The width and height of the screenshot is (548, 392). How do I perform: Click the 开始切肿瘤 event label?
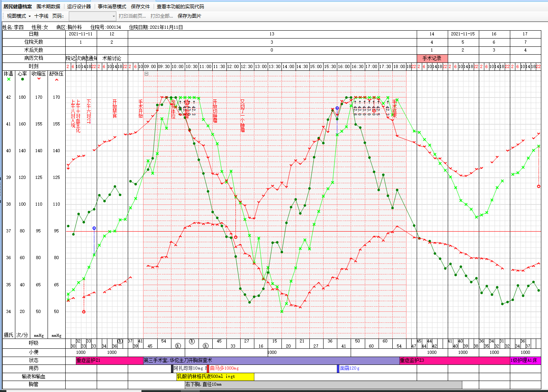click(x=215, y=111)
